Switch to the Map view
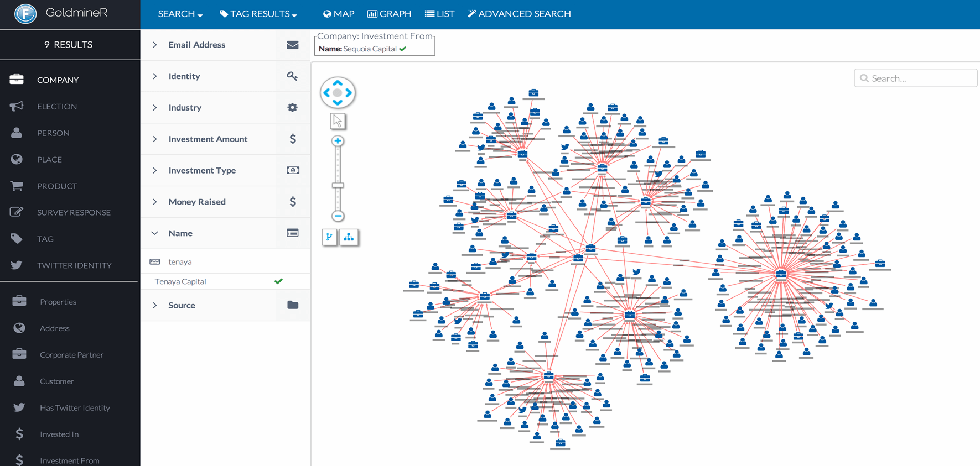980x466 pixels. [339, 14]
